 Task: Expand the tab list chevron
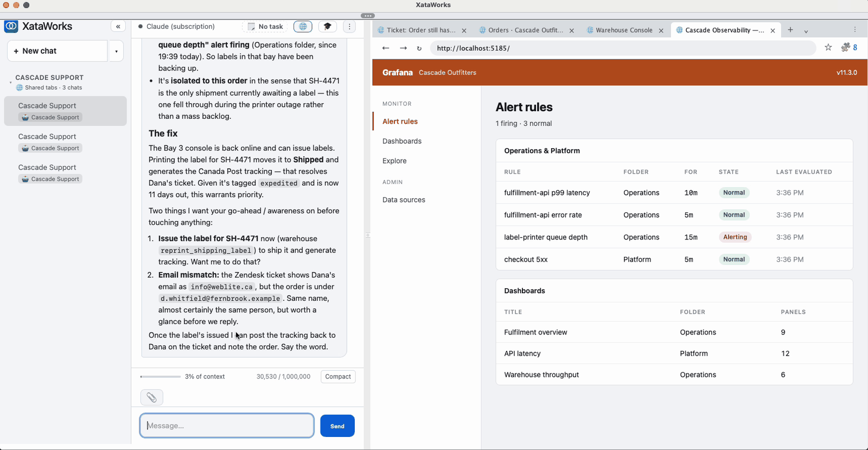pyautogui.click(x=806, y=31)
